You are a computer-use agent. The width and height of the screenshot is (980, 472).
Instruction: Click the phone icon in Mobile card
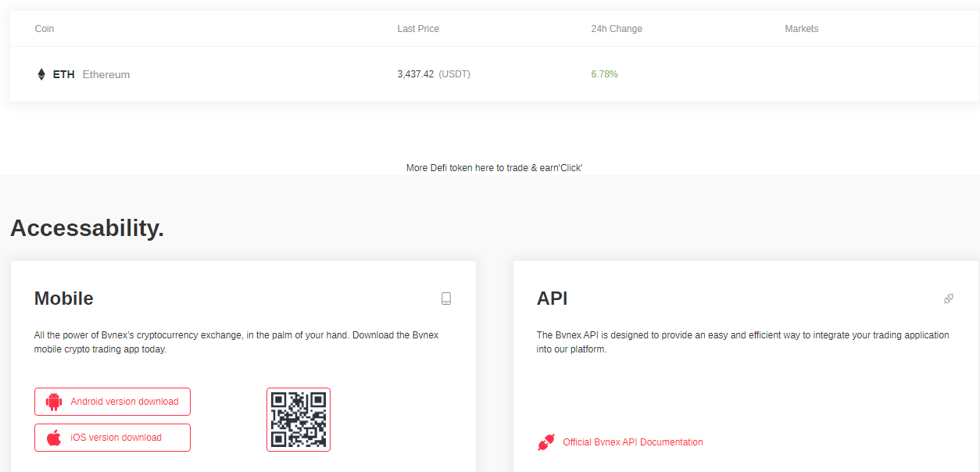pos(446,299)
